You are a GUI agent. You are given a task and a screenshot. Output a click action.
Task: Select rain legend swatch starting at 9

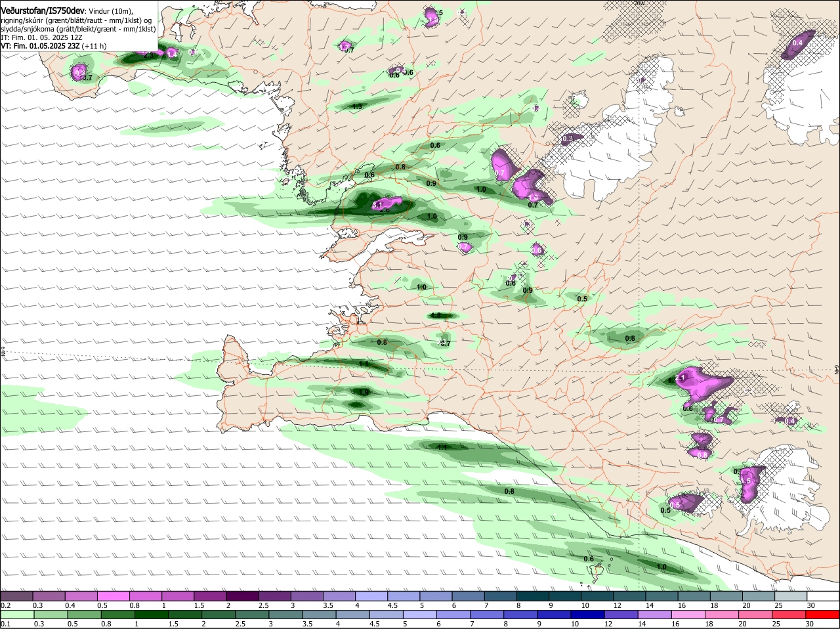pos(554,615)
